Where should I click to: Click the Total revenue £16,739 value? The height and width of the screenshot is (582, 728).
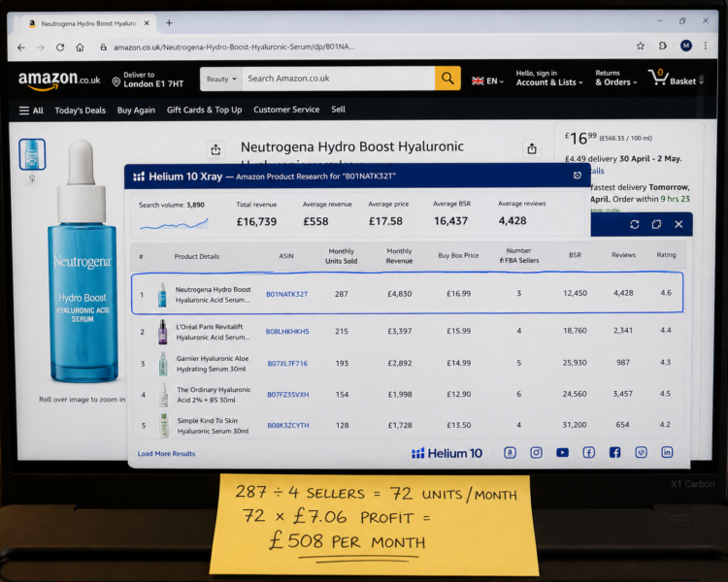click(257, 221)
